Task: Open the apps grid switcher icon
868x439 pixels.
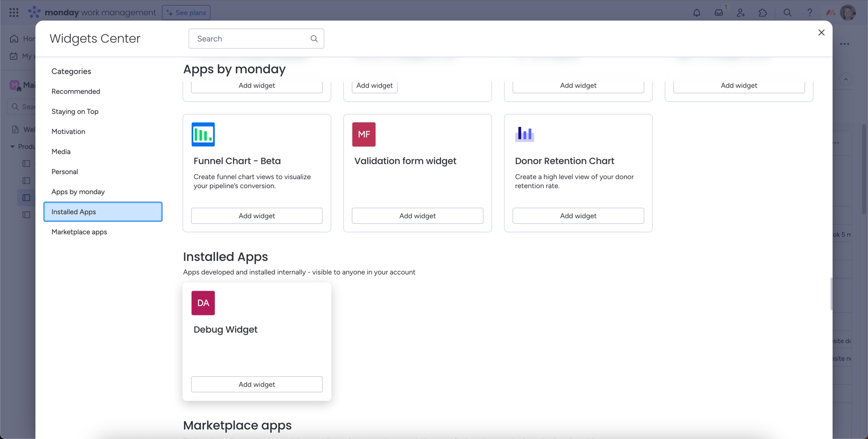Action: pos(14,13)
